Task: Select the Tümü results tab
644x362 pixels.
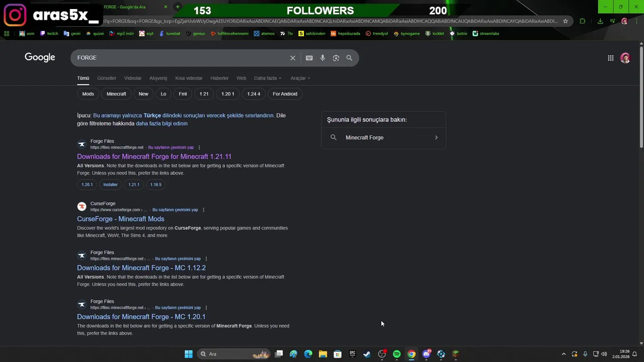Action: 83,78
